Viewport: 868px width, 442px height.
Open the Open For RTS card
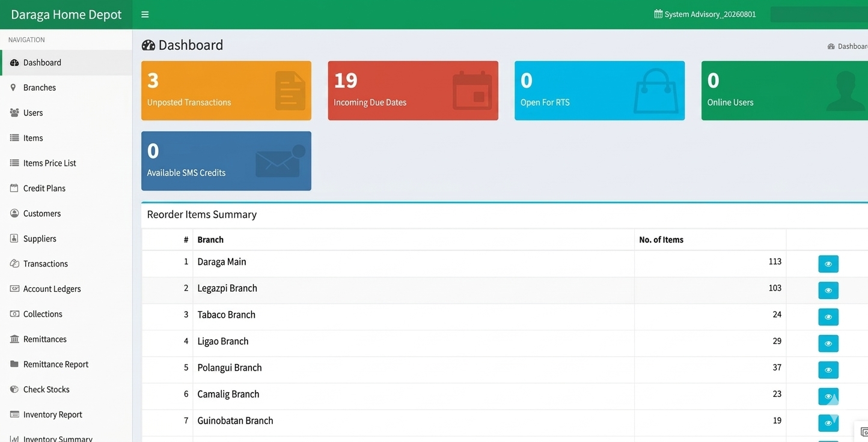(x=599, y=91)
